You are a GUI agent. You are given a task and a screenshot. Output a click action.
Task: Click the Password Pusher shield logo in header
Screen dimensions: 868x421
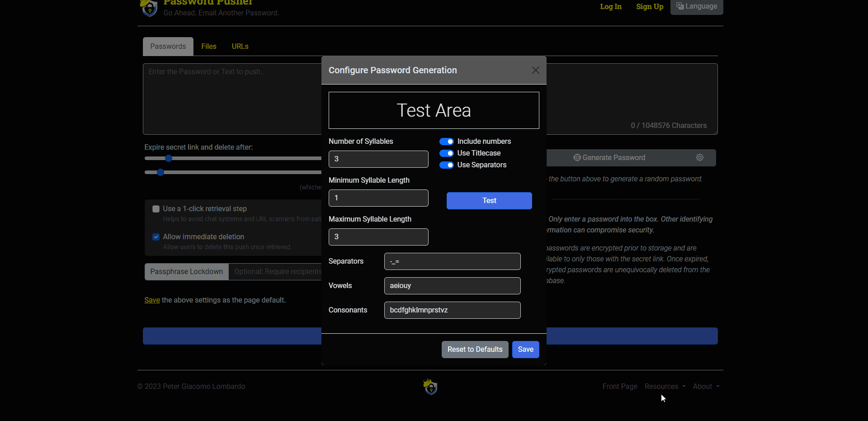(149, 8)
